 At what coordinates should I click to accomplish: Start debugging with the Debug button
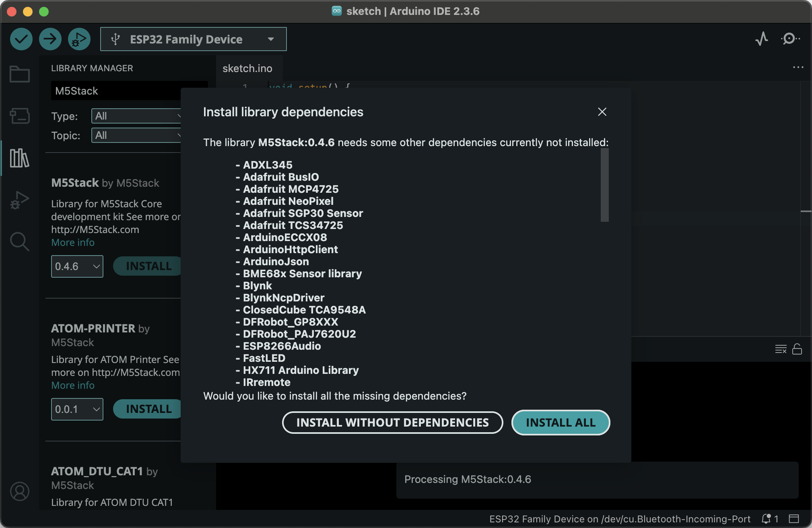pyautogui.click(x=79, y=39)
